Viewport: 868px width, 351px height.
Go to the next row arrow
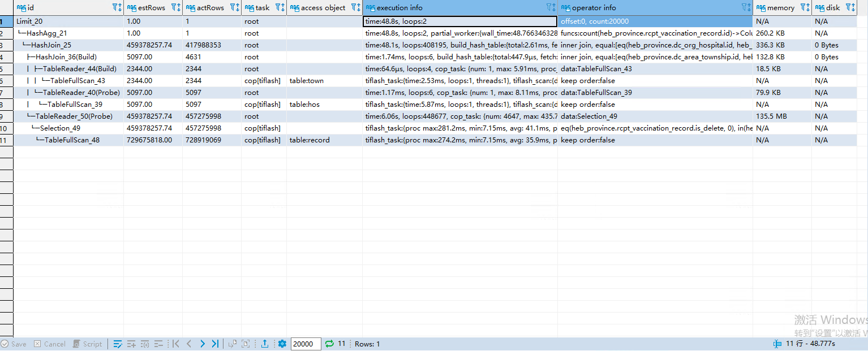202,344
